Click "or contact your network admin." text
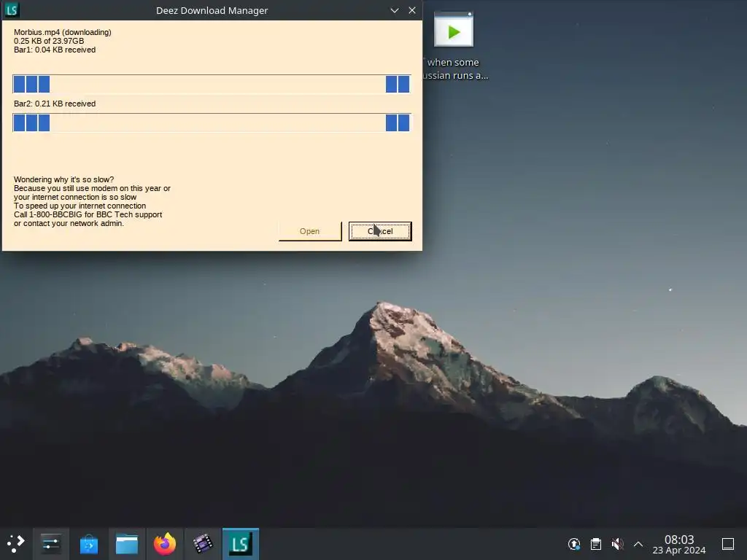This screenshot has height=560, width=747. click(x=69, y=223)
